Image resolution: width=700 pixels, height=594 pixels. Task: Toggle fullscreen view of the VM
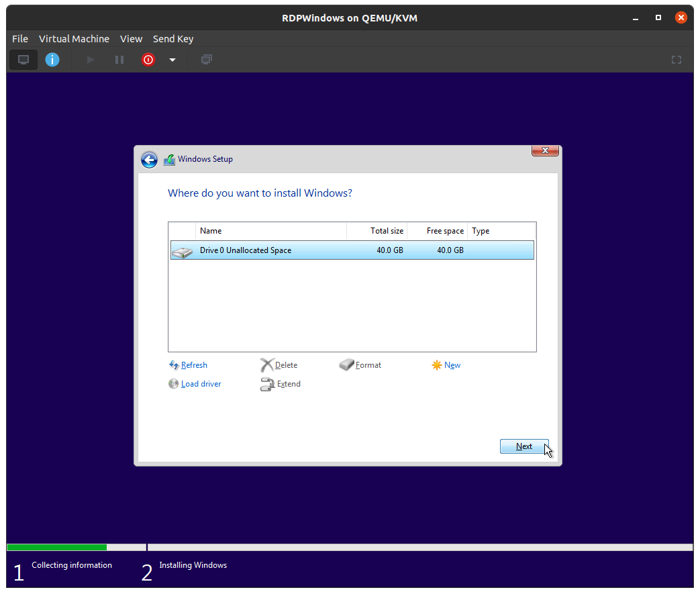click(x=677, y=60)
